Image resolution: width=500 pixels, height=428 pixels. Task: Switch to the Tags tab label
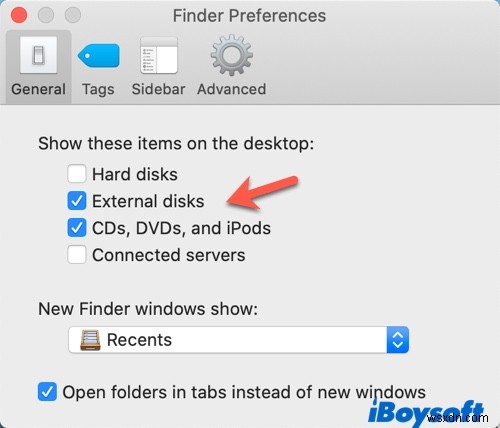(98, 89)
